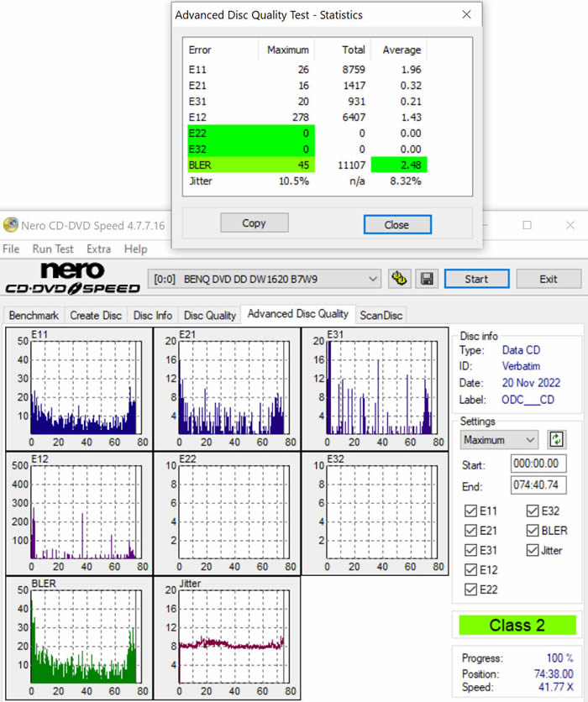Click the disc type Data CD text
588x702 pixels.
(521, 350)
